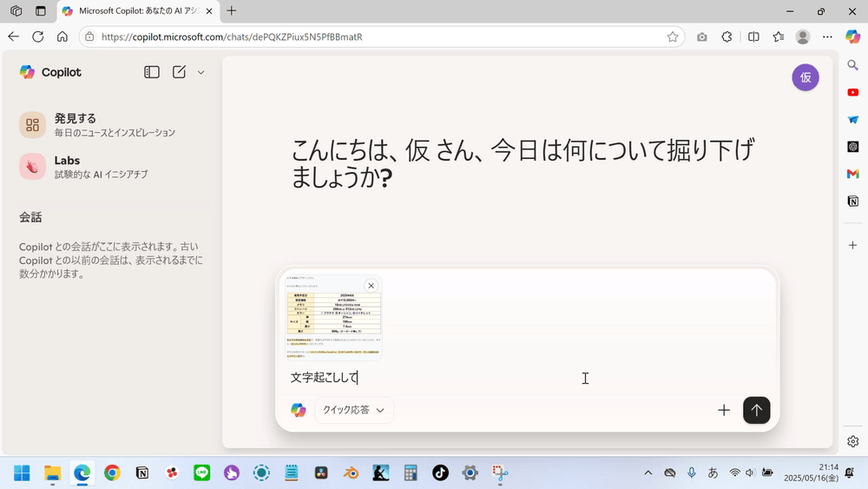Toggle split screen view in Edge toolbar

tap(753, 36)
